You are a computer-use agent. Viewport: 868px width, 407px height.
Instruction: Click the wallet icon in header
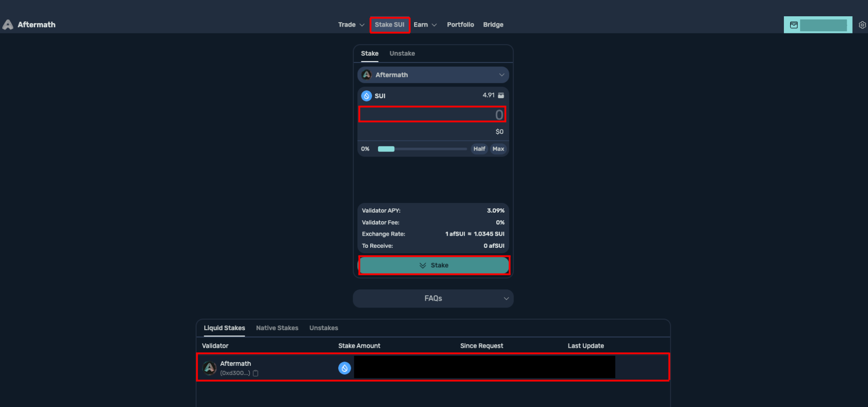tap(794, 25)
